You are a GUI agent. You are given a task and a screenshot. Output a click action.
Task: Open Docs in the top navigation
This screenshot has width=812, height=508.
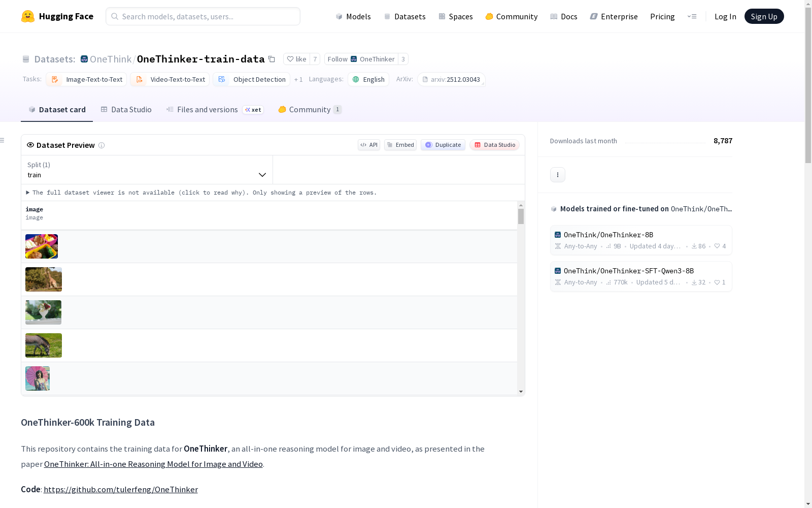pos(564,16)
